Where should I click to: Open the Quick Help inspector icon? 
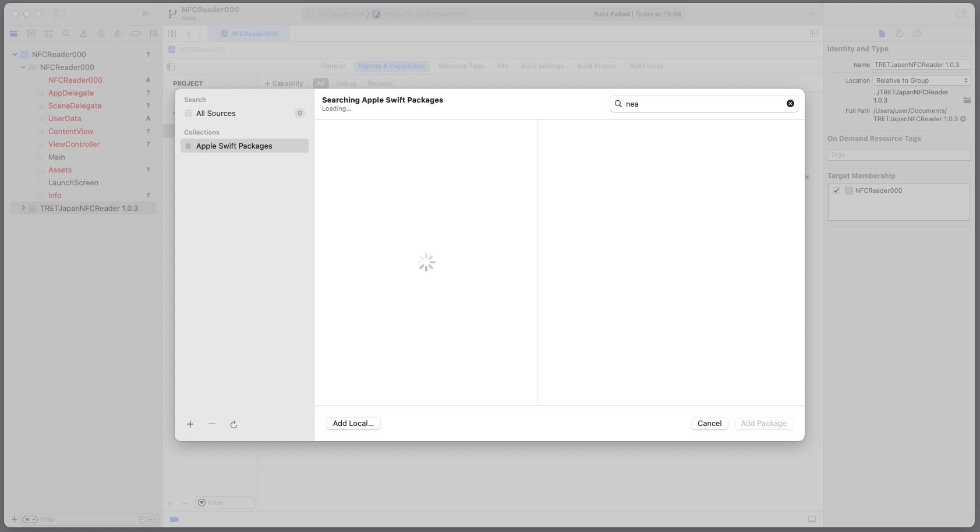click(917, 34)
